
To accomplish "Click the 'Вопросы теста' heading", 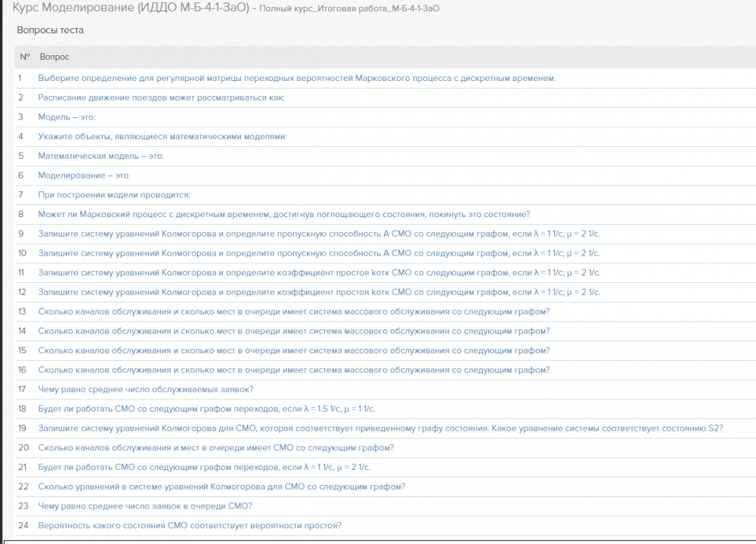I will click(x=50, y=30).
